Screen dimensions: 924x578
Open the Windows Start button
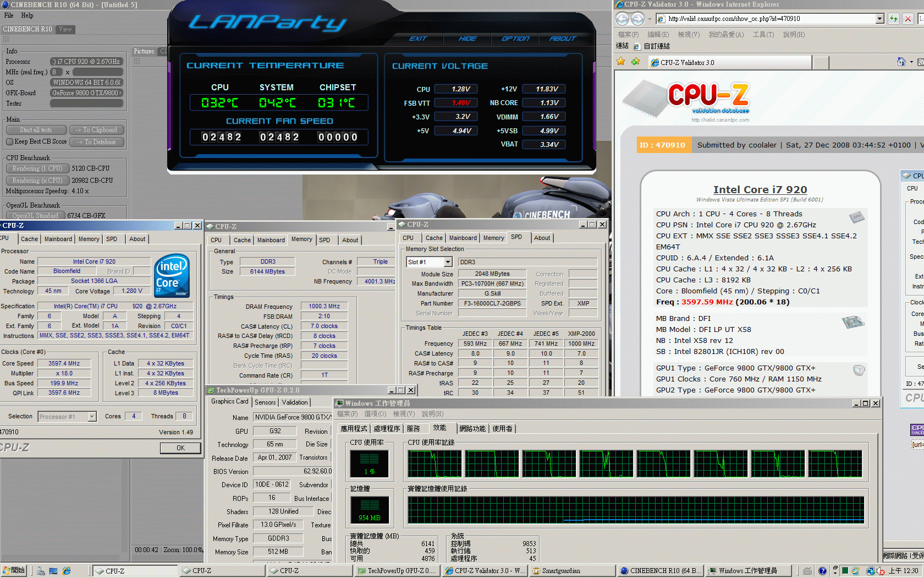point(14,571)
